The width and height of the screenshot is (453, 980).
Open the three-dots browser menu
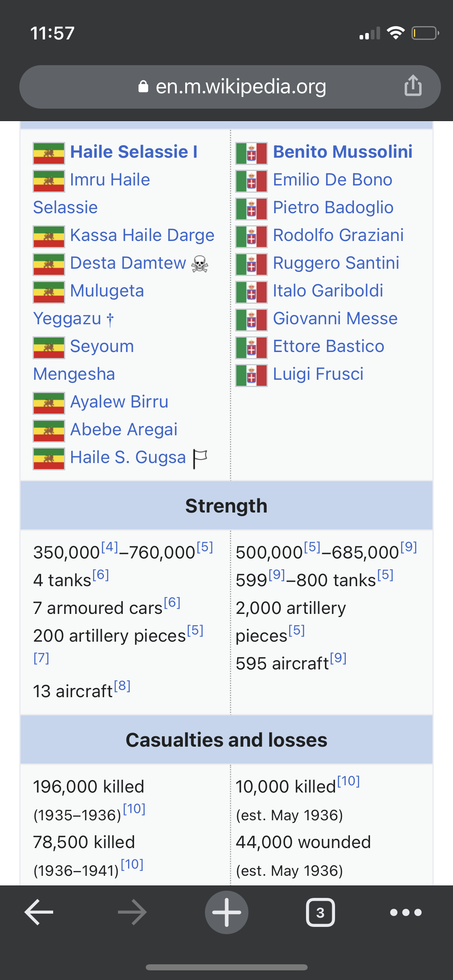(x=406, y=912)
